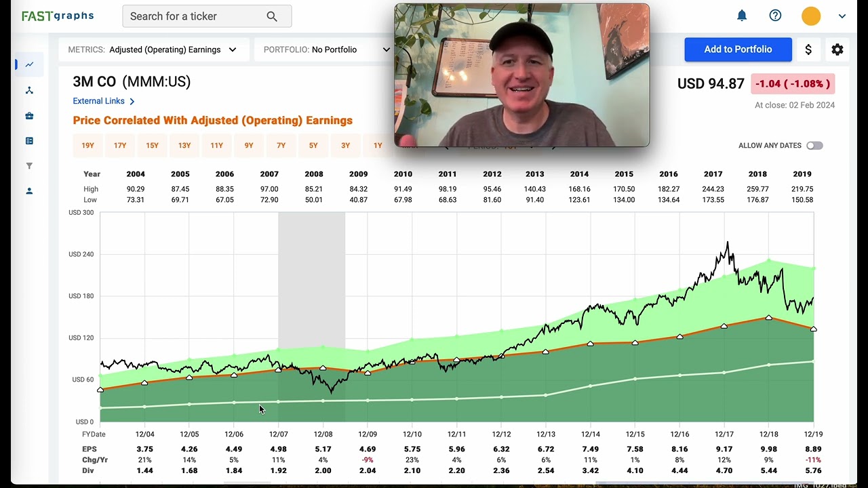The image size is (868, 488).
Task: Click the earnings marker above 12/14
Action: (591, 344)
